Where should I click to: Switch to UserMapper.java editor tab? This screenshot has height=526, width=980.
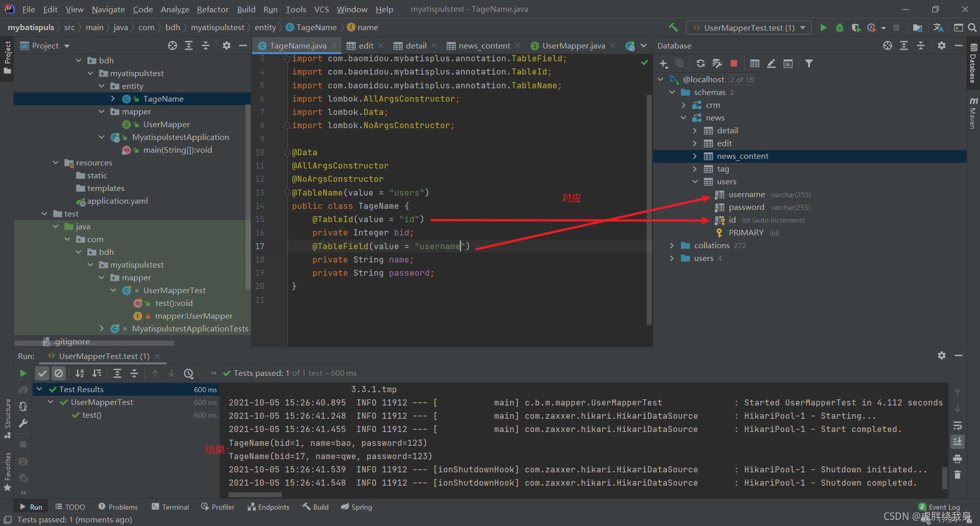574,45
